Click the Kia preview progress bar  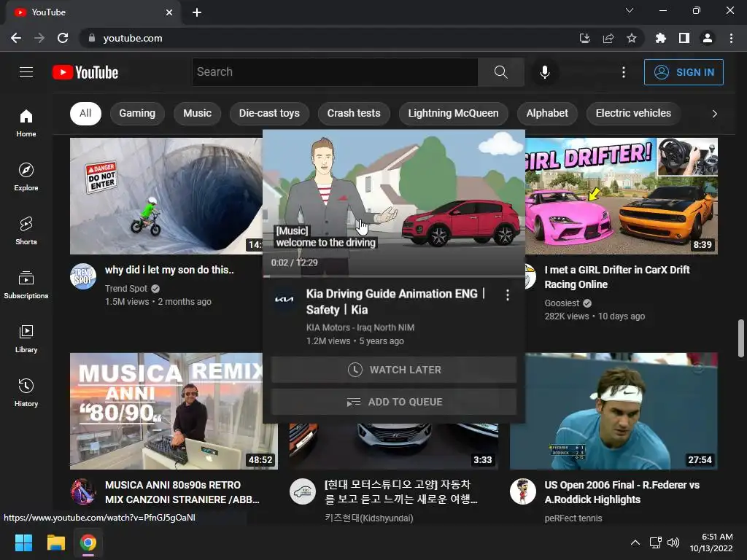pyautogui.click(x=394, y=276)
